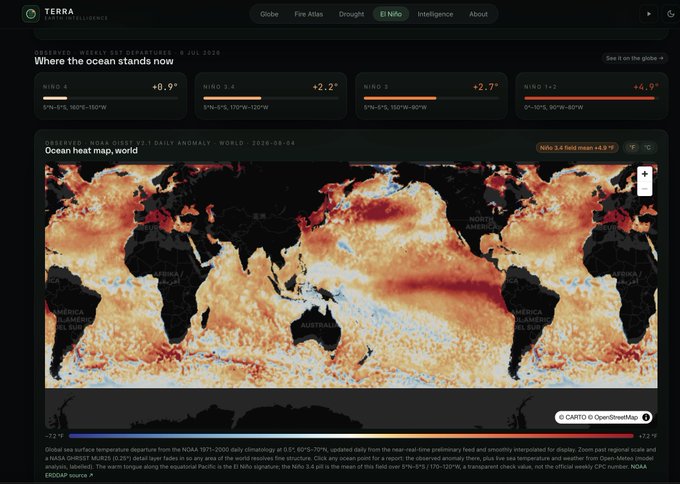Click the CARTO attribution link

point(575,417)
